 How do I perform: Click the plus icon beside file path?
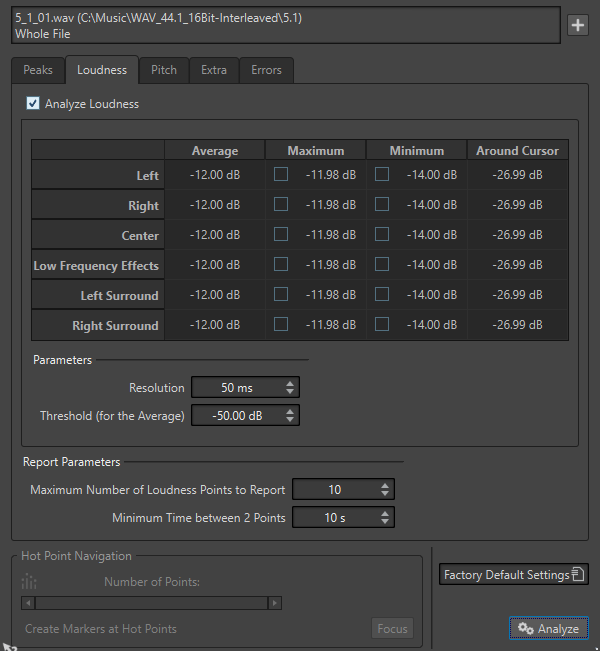click(x=578, y=26)
